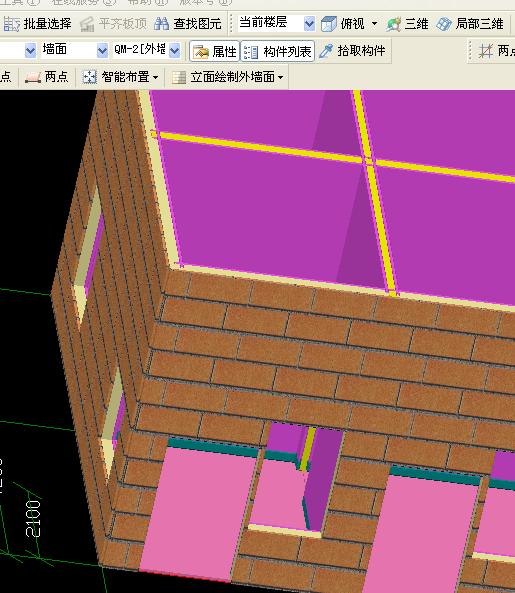Expand the 俯视 view direction arrow
The width and height of the screenshot is (515, 593).
tap(374, 24)
